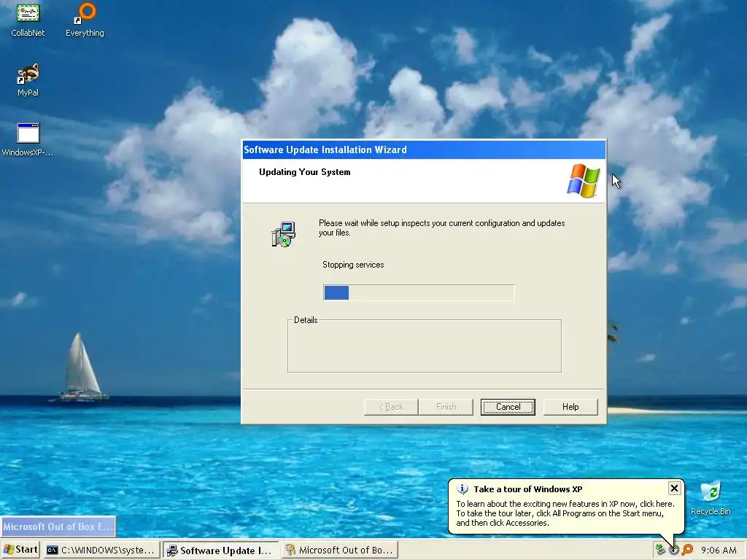Click the setup installer icon in the wizard

click(284, 234)
